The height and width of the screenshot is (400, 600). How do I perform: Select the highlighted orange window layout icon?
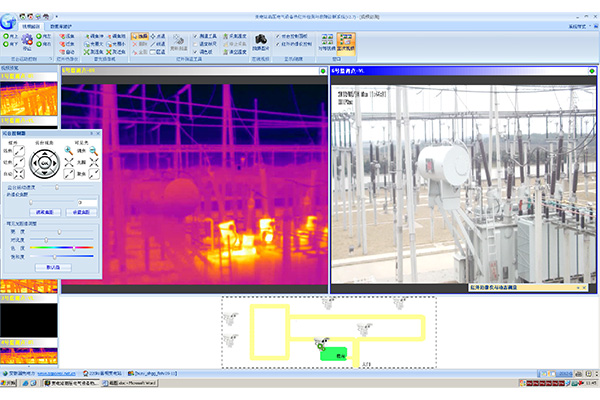pyautogui.click(x=348, y=38)
